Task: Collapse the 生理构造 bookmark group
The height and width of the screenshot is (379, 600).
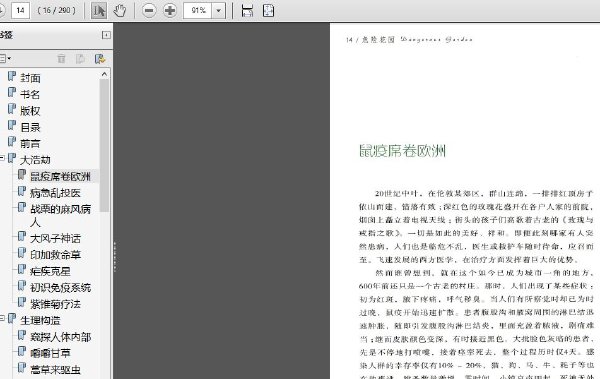Action: (x=2, y=318)
